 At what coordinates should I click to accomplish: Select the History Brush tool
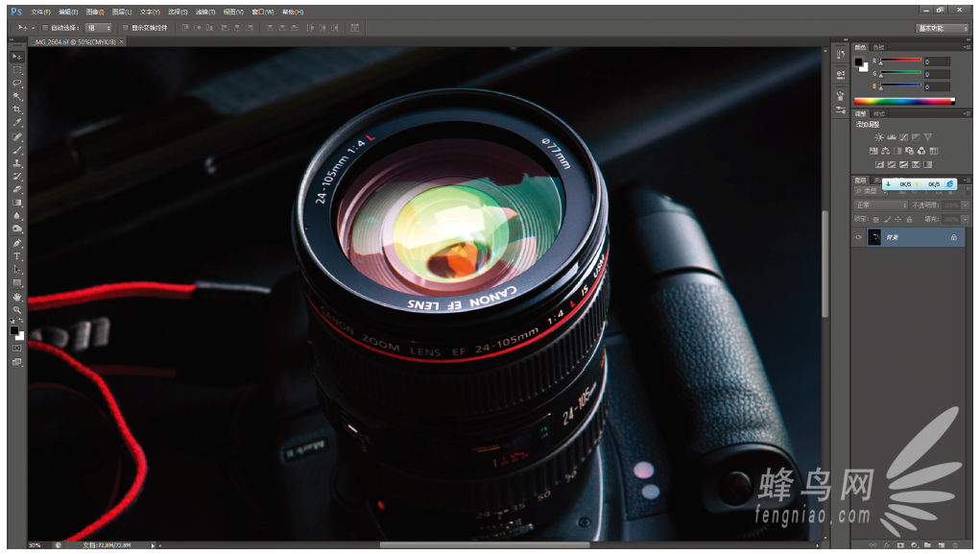click(x=17, y=177)
